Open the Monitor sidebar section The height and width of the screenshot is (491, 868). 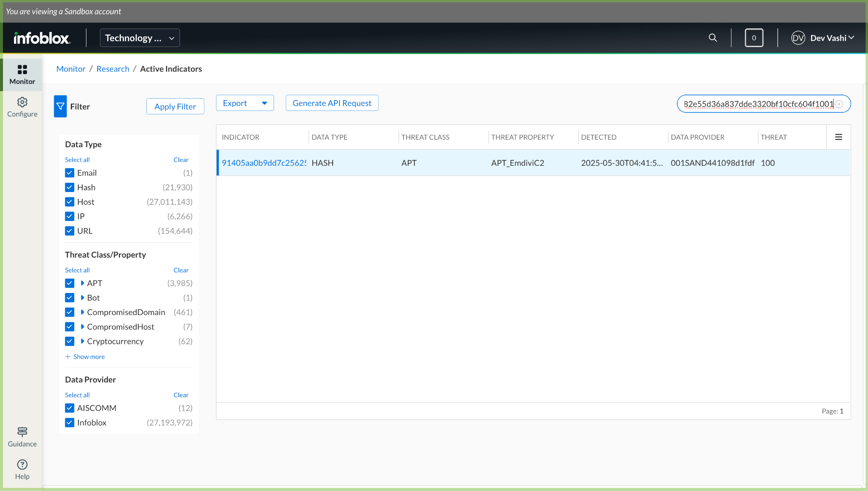coord(22,75)
